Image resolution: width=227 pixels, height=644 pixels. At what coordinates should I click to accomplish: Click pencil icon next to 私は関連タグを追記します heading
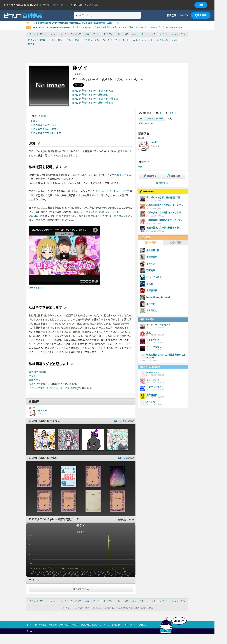pos(72,364)
